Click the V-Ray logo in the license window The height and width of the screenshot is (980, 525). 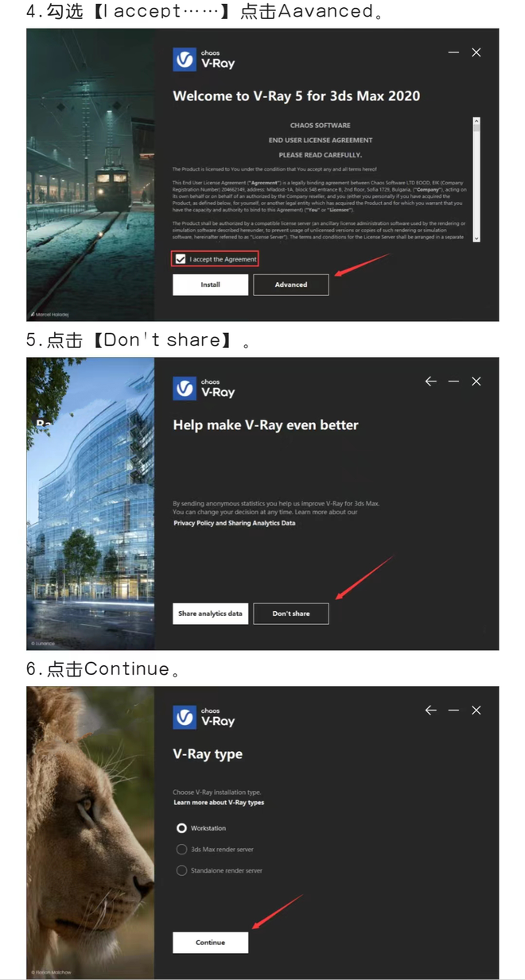point(204,60)
